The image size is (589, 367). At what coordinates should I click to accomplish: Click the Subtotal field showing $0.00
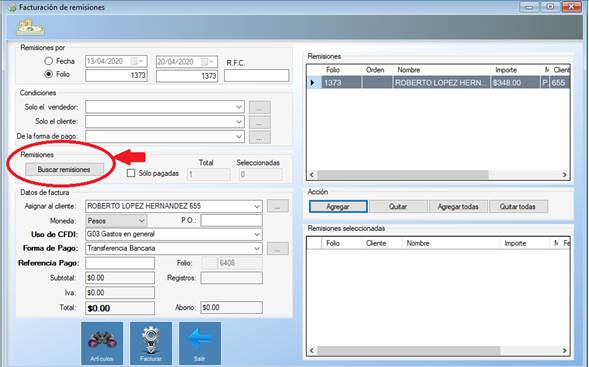pos(120,278)
